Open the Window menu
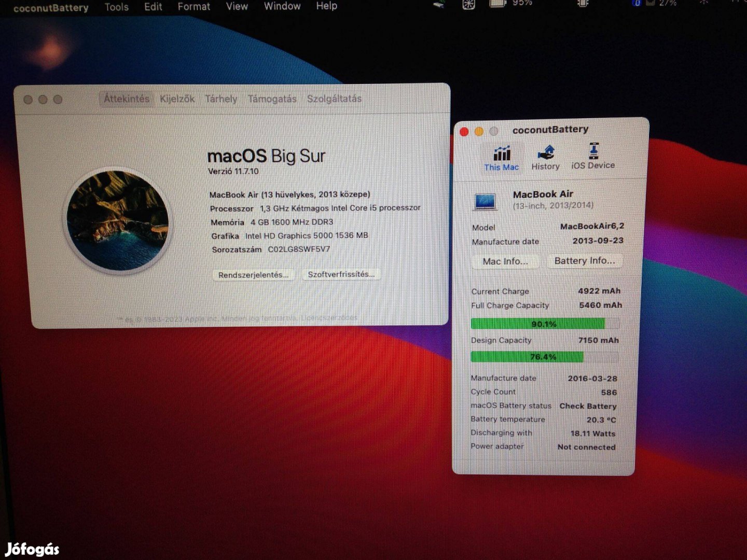Image resolution: width=747 pixels, height=560 pixels. tap(282, 6)
